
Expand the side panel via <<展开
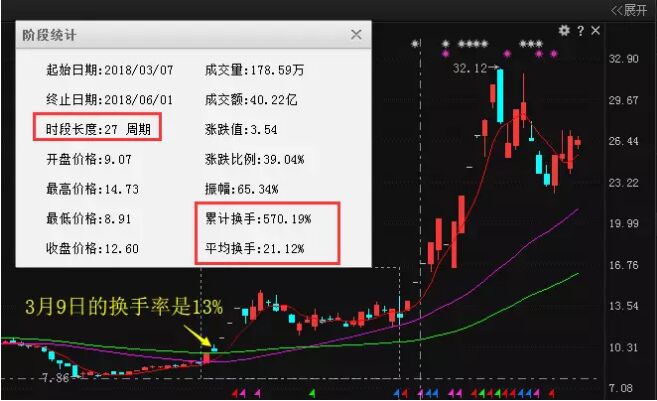coord(628,10)
